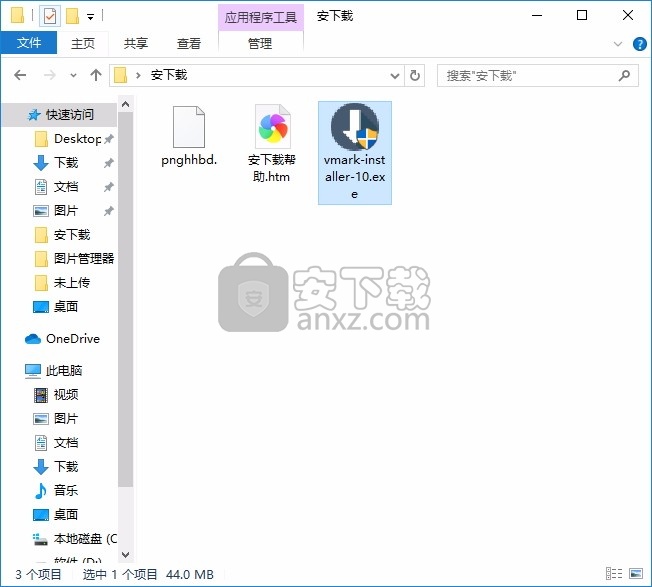Open pinned 图片 in quick access

[x=56, y=211]
